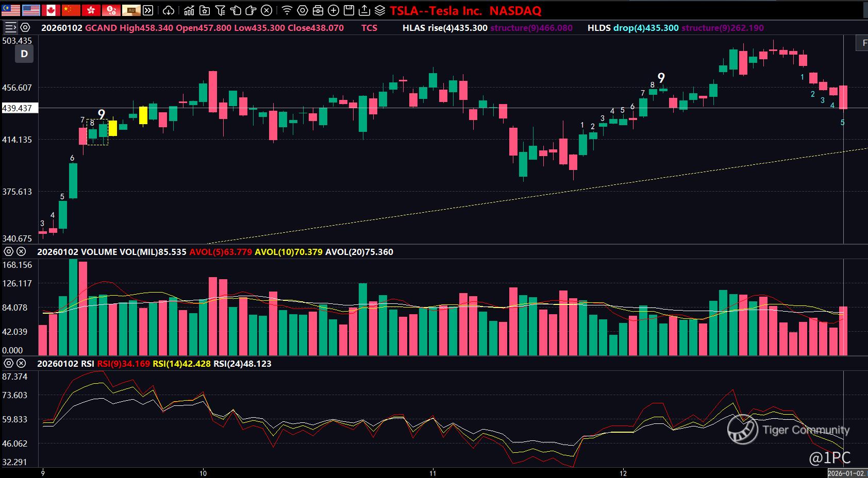Open the favorites folder icon
Image resolution: width=868 pixels, height=478 pixels.
(x=205, y=10)
